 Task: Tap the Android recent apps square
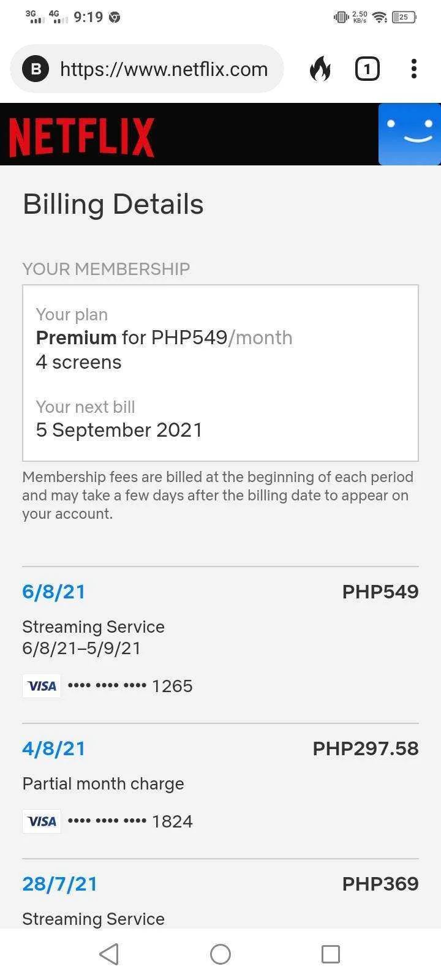click(x=331, y=954)
